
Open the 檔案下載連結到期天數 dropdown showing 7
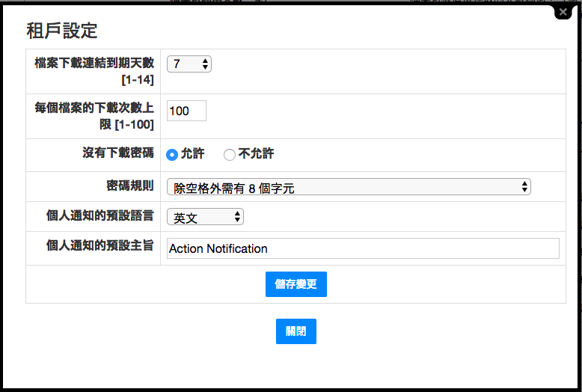tap(189, 64)
